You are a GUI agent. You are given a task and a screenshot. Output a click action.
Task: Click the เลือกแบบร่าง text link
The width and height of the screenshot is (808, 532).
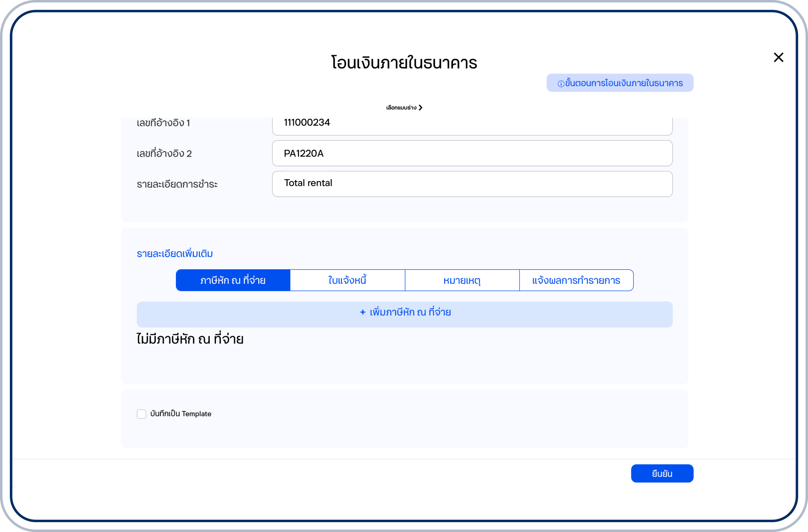[401, 108]
